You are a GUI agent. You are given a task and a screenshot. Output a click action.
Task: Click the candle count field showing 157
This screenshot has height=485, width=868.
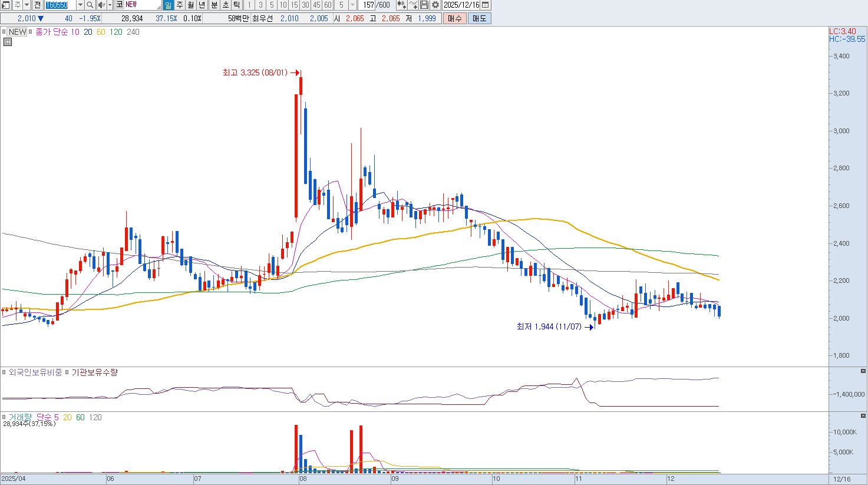pos(368,5)
